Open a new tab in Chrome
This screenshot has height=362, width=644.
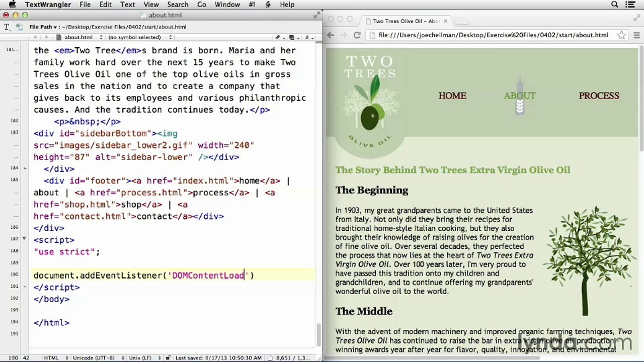462,21
